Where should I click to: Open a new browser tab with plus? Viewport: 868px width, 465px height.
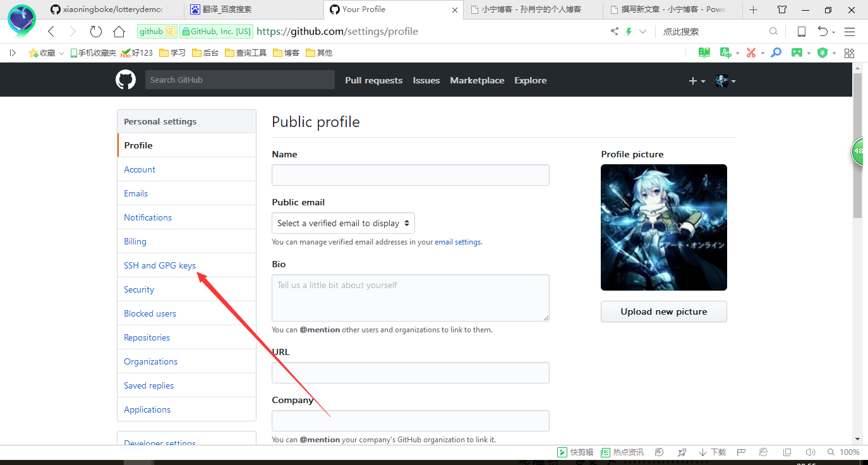click(753, 9)
